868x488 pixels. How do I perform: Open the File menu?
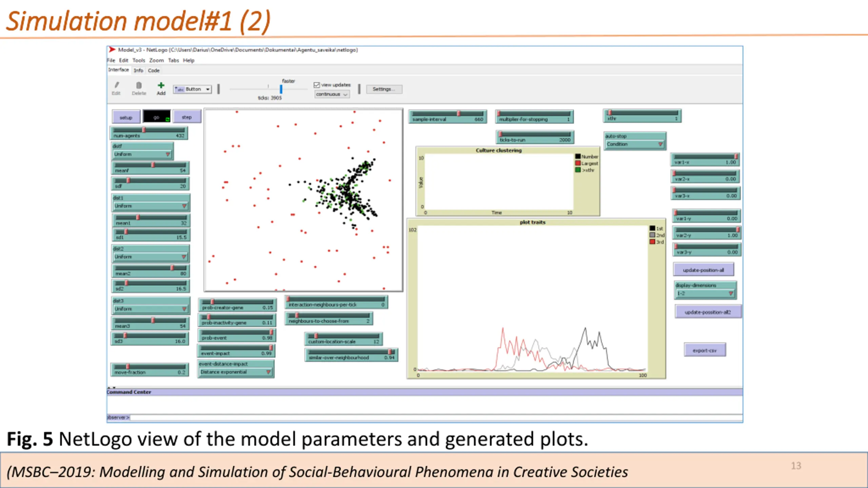(x=111, y=60)
